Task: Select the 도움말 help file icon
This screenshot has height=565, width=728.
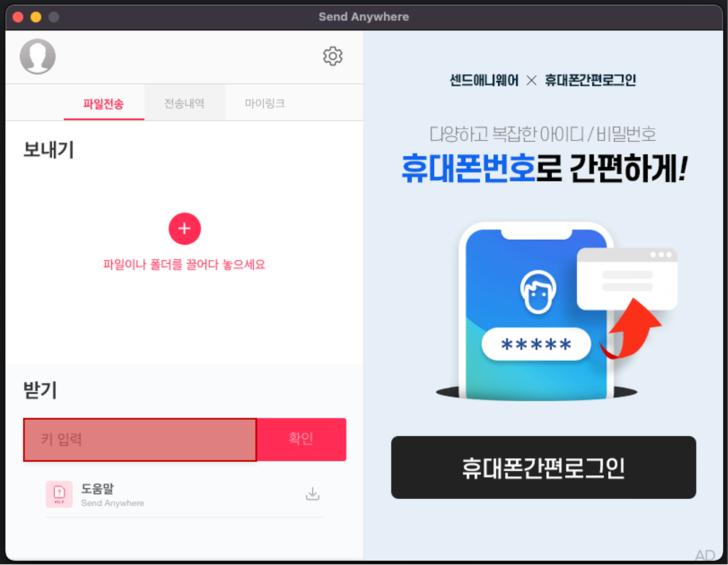Action: pyautogui.click(x=59, y=494)
